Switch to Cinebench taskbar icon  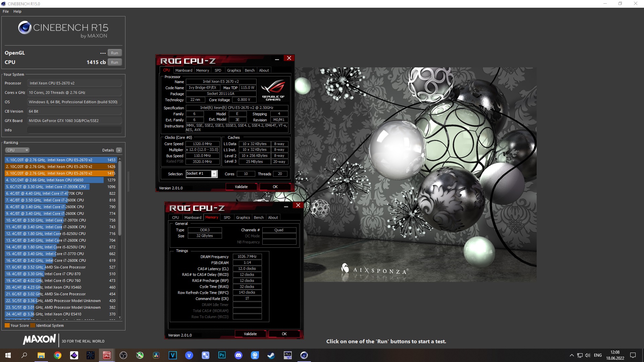point(304,355)
